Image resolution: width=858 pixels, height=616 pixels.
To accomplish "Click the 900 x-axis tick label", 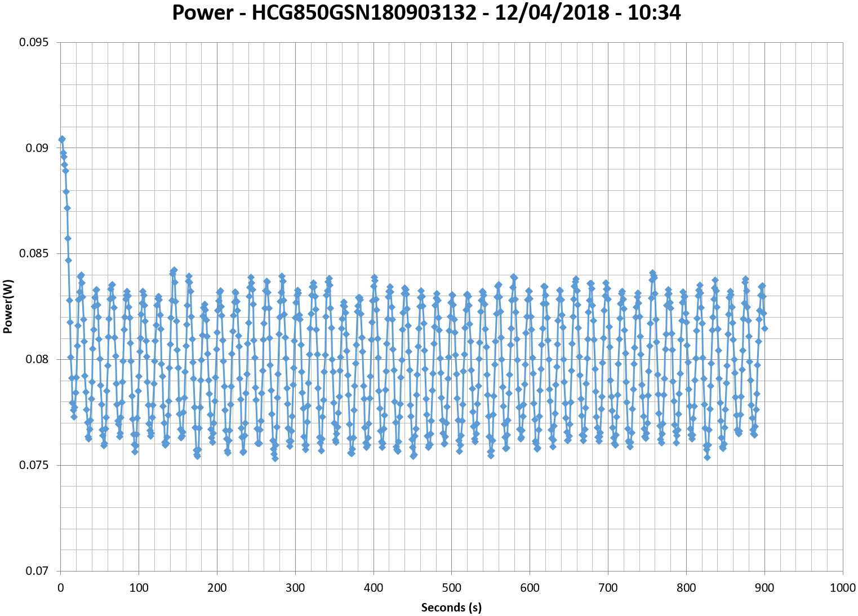I will pos(764,588).
